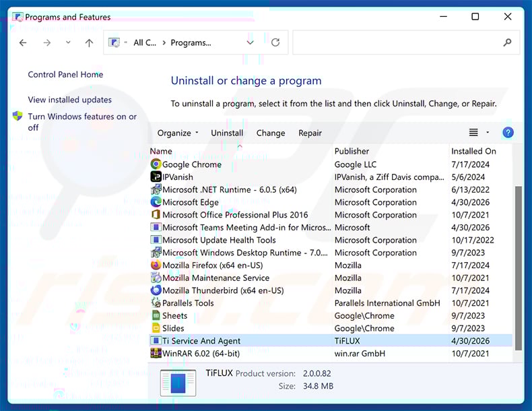This screenshot has width=532, height=411.
Task: Click the 6/13/2022 installed date cell
Action: coord(470,190)
